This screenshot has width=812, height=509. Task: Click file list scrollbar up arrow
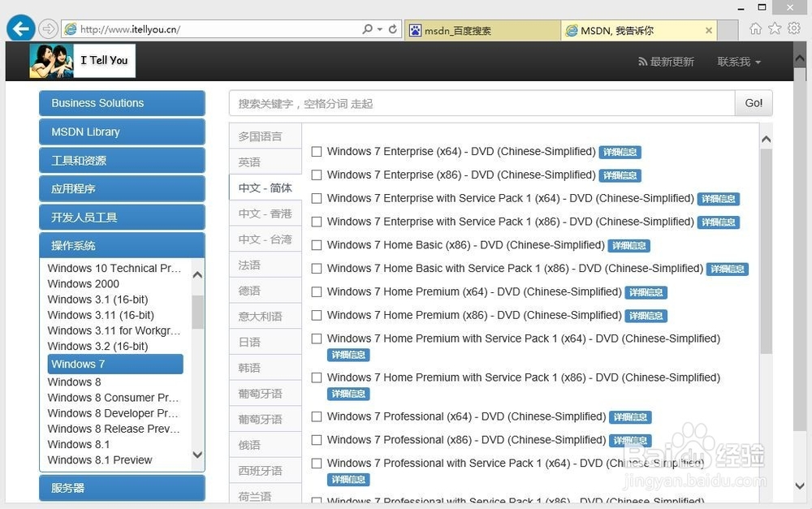click(766, 139)
